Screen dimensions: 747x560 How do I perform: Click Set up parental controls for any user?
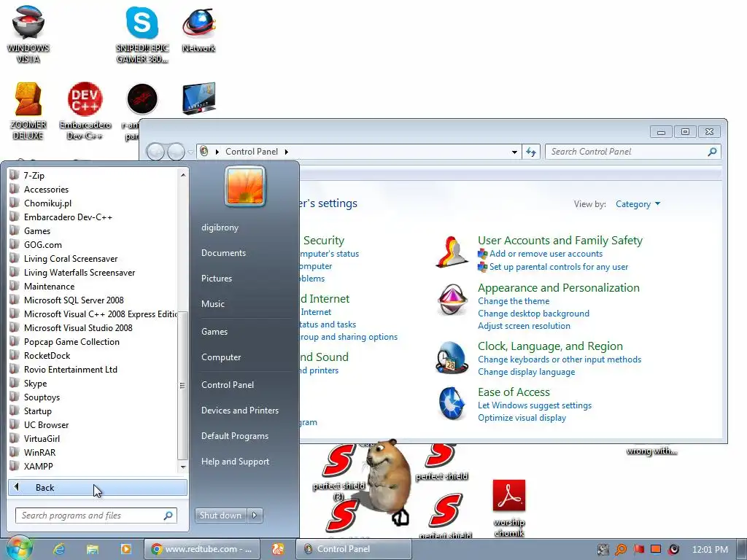pyautogui.click(x=559, y=267)
